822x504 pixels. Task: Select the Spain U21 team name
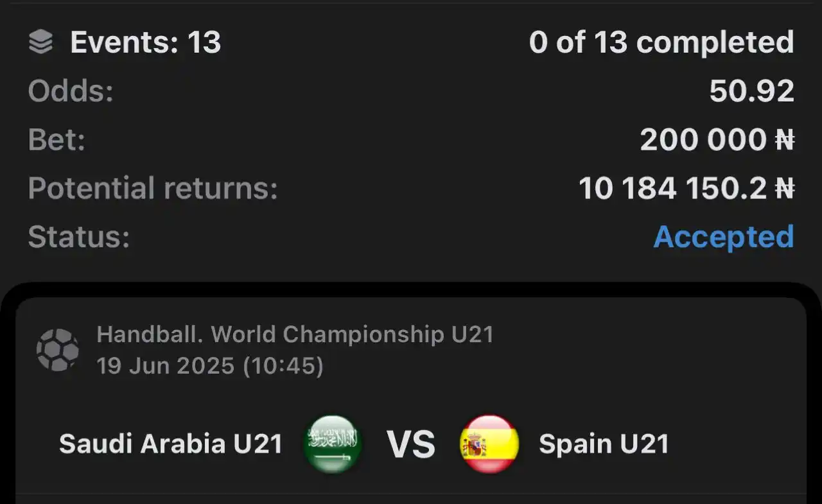click(604, 444)
